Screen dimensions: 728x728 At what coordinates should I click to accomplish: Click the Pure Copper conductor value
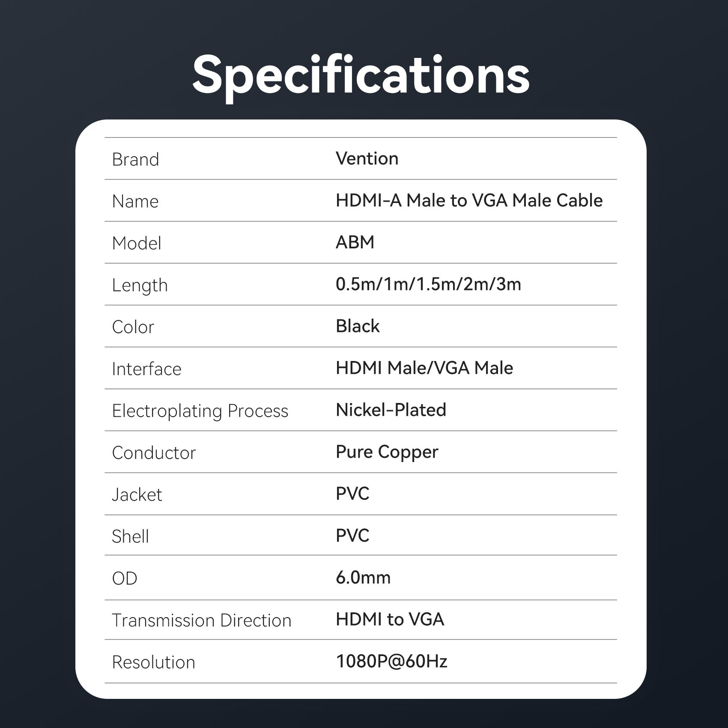[x=387, y=452]
